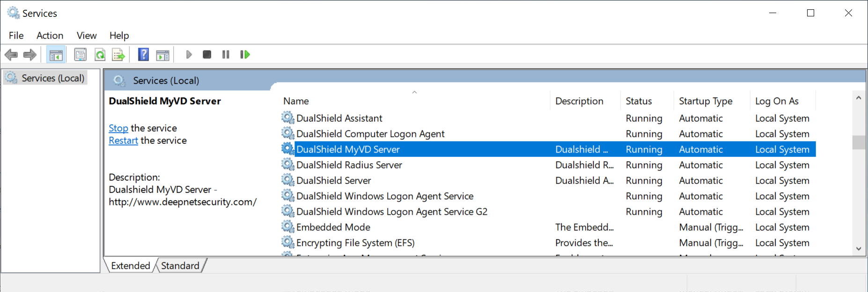Click the scrollbar down arrow in list
The image size is (868, 292).
coord(859,249)
